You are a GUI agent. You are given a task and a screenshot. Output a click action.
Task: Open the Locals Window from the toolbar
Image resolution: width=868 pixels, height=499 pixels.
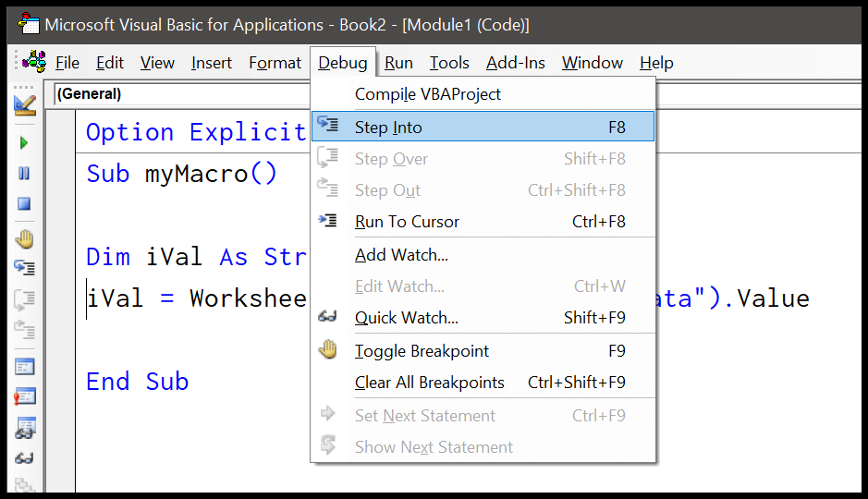[24, 367]
